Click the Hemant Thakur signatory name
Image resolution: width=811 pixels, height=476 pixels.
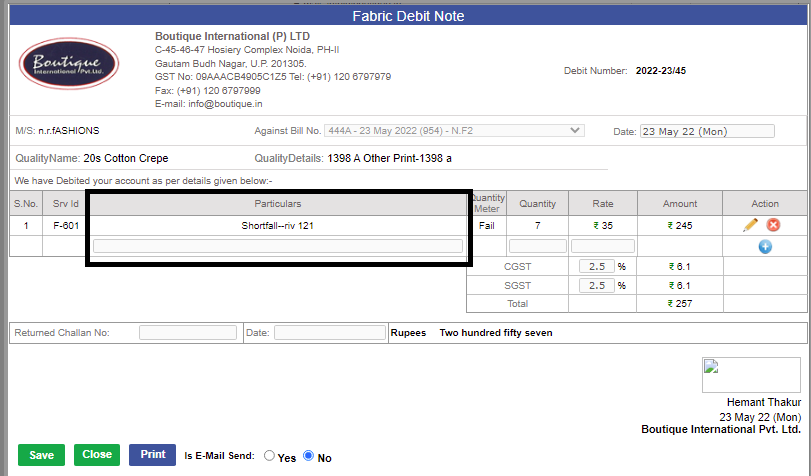point(764,402)
